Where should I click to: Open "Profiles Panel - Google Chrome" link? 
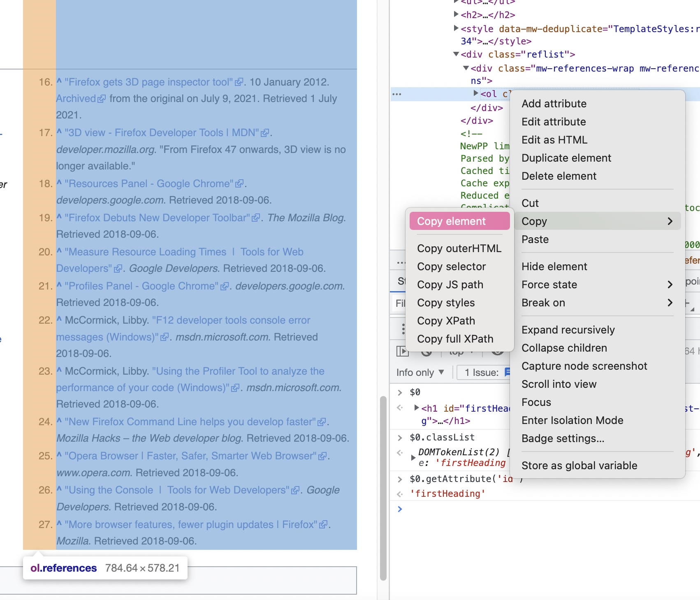pyautogui.click(x=147, y=286)
